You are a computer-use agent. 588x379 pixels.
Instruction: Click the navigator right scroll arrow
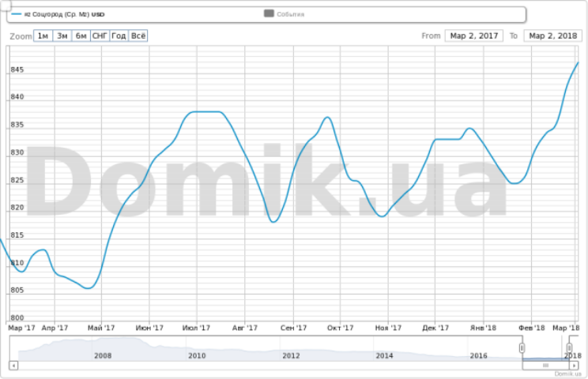click(x=574, y=366)
